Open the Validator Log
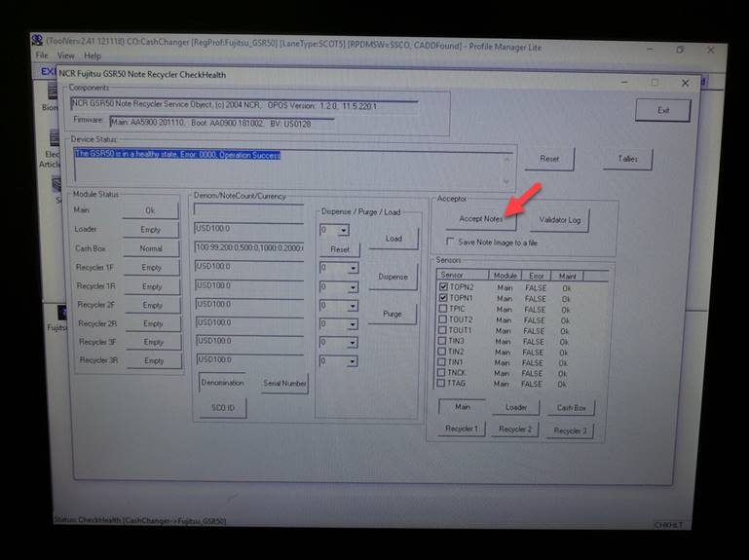 point(560,220)
